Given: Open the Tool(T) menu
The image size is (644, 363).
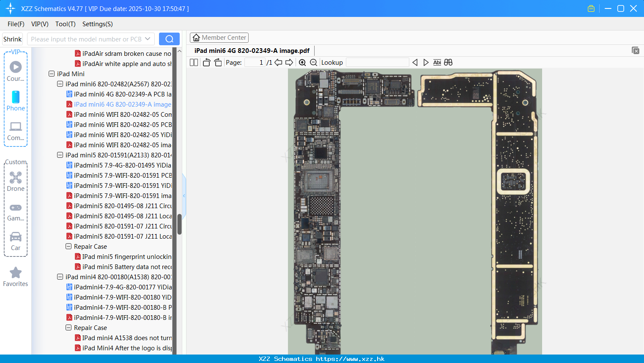Looking at the screenshot, I should tap(66, 24).
